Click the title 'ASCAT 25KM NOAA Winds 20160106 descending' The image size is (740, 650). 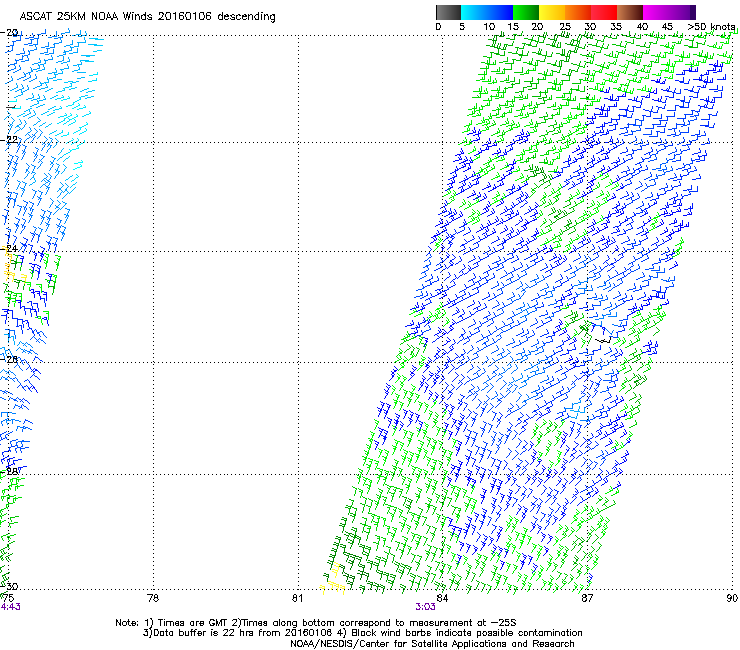point(147,16)
